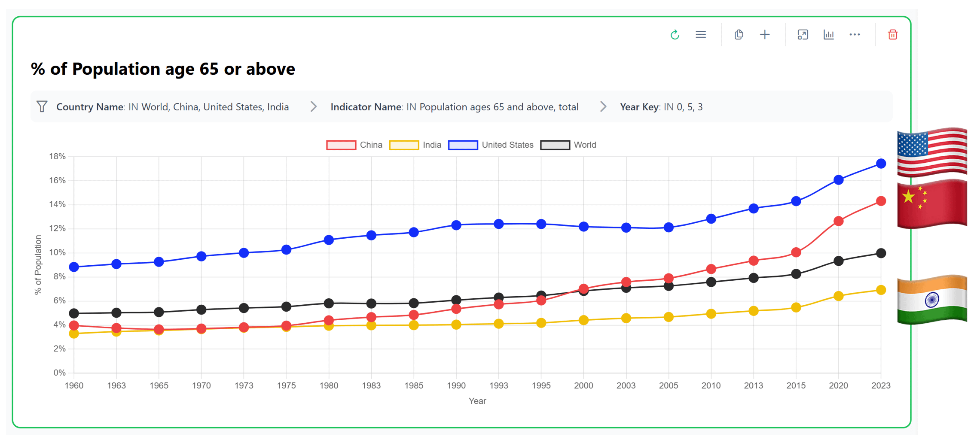The height and width of the screenshot is (440, 980).
Task: Delete chart using red trash icon
Action: pos(892,35)
